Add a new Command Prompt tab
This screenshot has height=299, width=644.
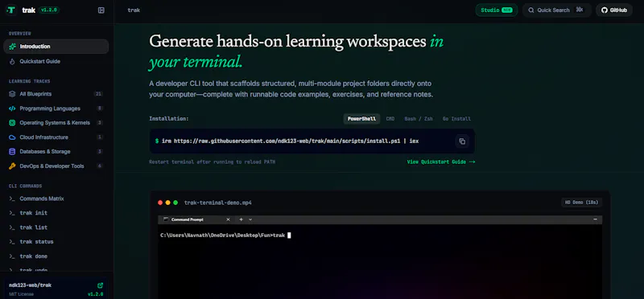pos(241,220)
